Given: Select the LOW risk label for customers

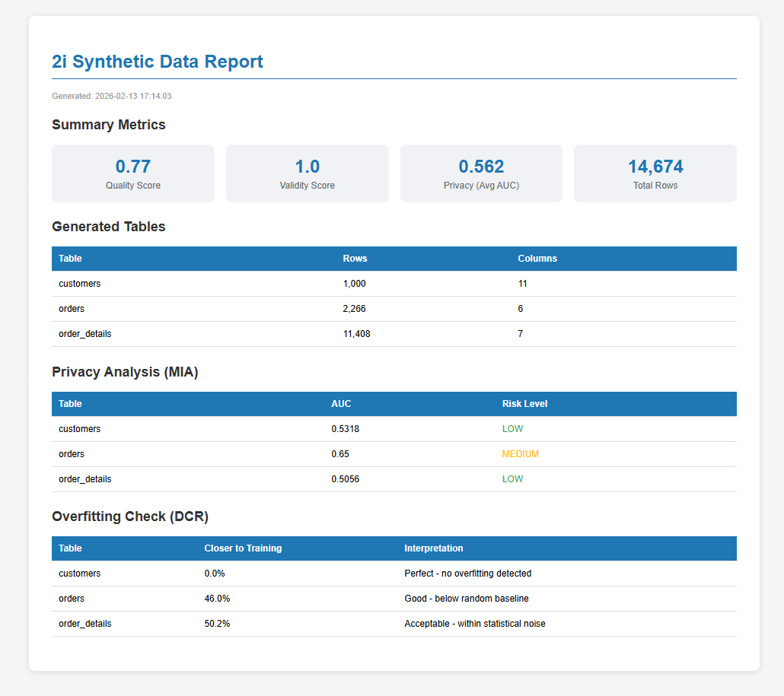Looking at the screenshot, I should [x=513, y=428].
